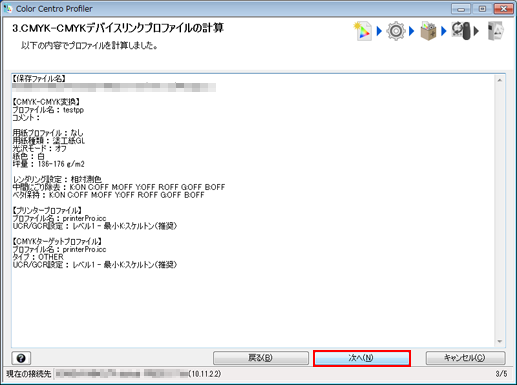Click the タイプ: OTHER line
This screenshot has width=517, height=385.
[38, 257]
